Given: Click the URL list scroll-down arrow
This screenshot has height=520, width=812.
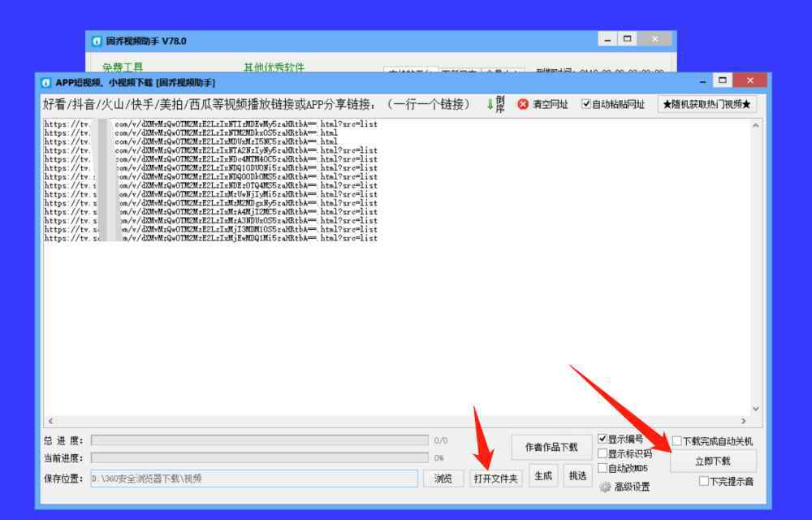Looking at the screenshot, I should [755, 409].
